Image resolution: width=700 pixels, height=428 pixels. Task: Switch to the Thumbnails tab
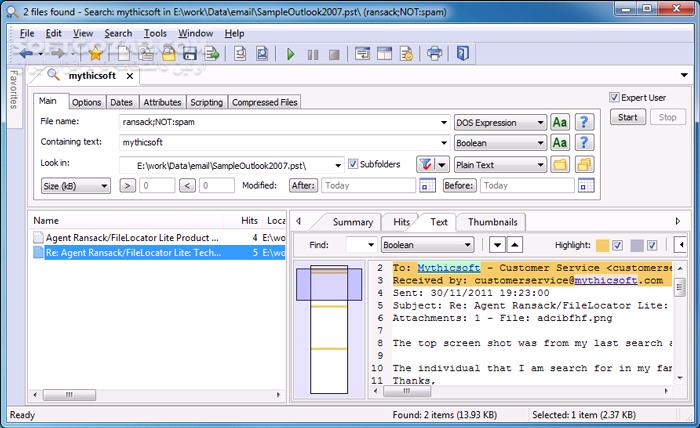pyautogui.click(x=492, y=222)
